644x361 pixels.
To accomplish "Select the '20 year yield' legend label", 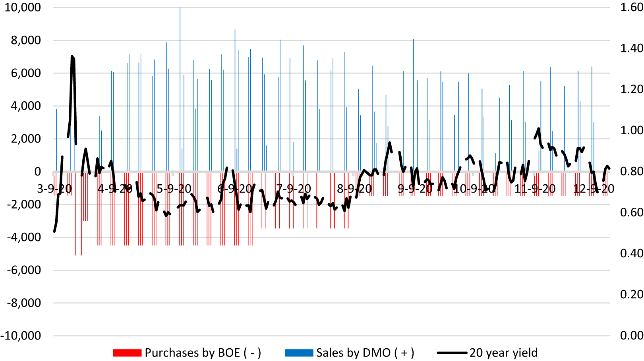I will click(x=503, y=353).
